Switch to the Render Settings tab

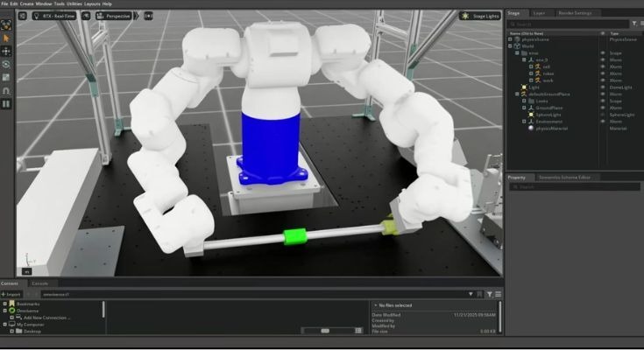(x=575, y=13)
